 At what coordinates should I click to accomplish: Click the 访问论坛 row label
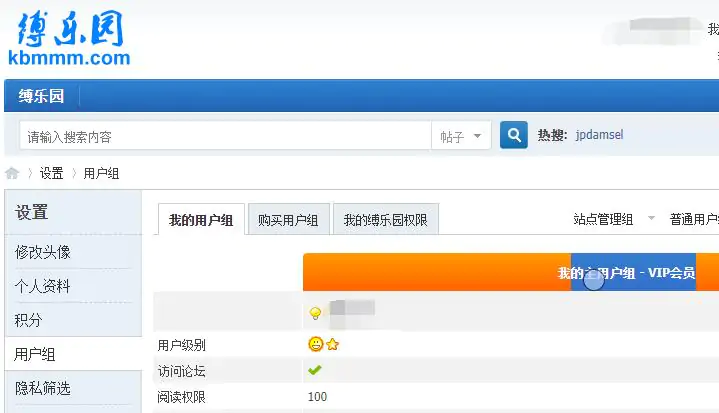pos(182,371)
